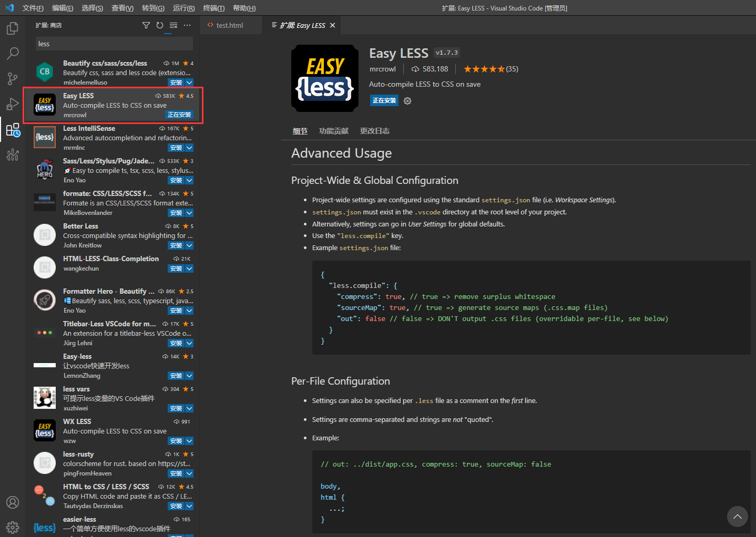Click 正在安装 button in Easy LESS details

coord(384,100)
